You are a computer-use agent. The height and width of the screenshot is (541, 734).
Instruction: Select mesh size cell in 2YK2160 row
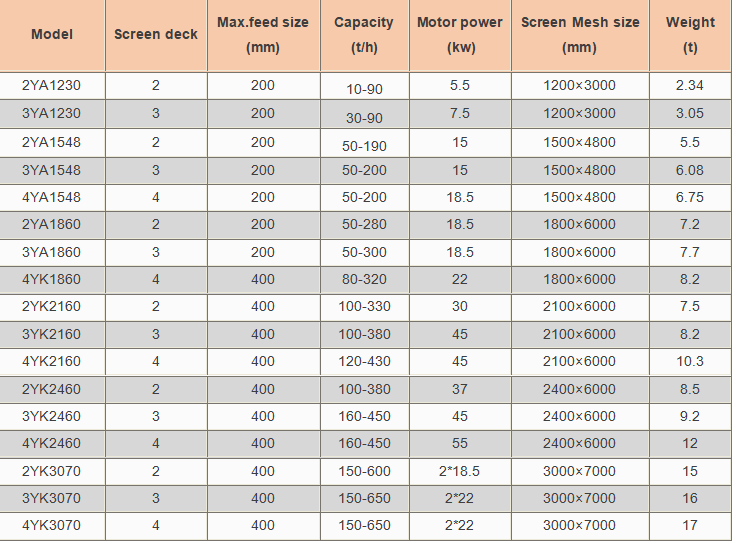[x=580, y=307]
